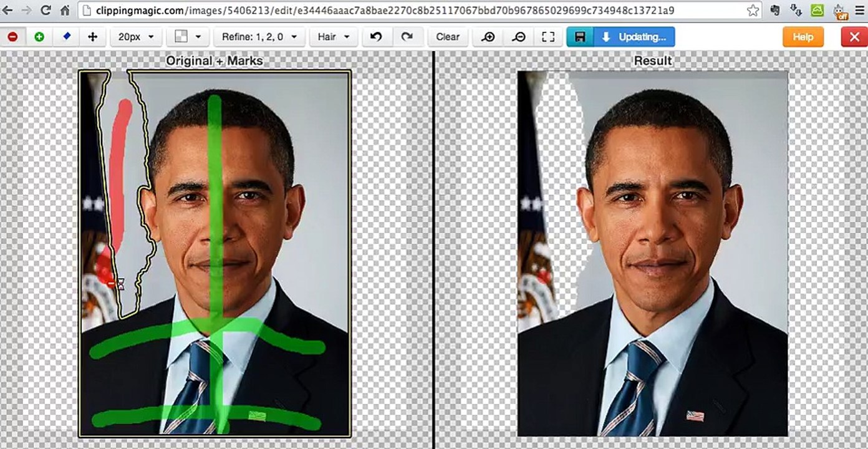Click the Updating... download button
Viewport: 868px width, 449px height.
634,37
